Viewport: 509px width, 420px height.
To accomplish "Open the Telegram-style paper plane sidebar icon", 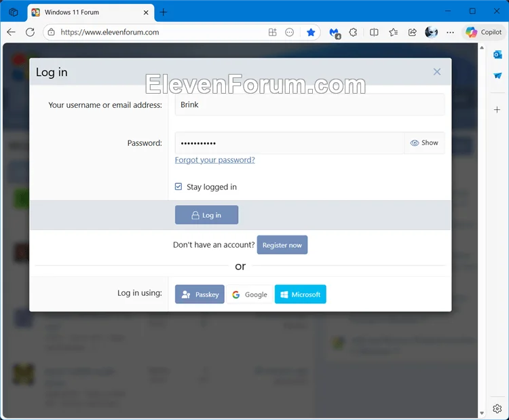I will pyautogui.click(x=497, y=75).
